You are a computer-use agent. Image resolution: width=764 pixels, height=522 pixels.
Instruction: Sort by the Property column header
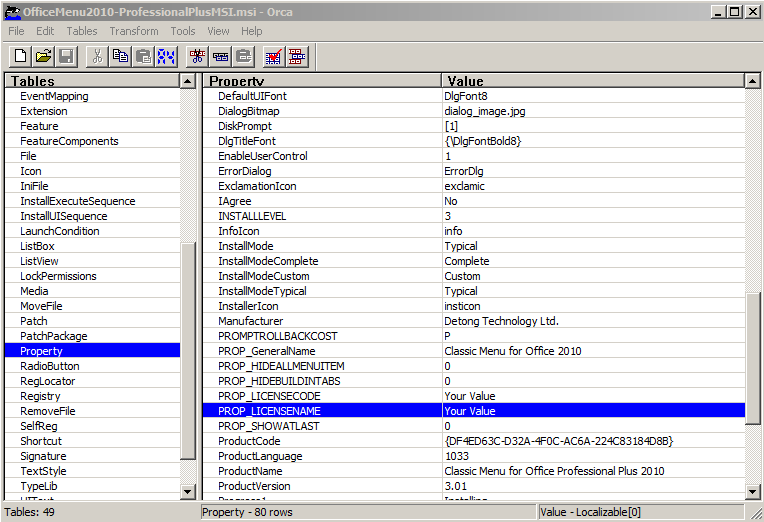[x=323, y=81]
